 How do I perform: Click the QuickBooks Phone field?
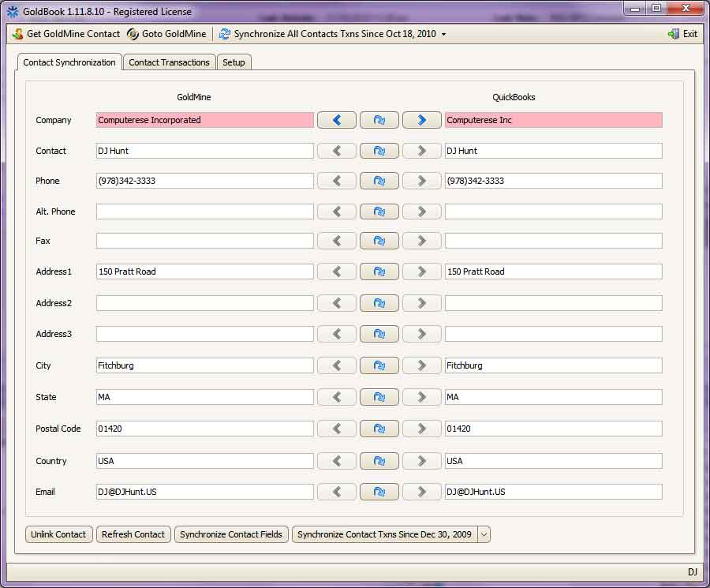click(x=553, y=181)
